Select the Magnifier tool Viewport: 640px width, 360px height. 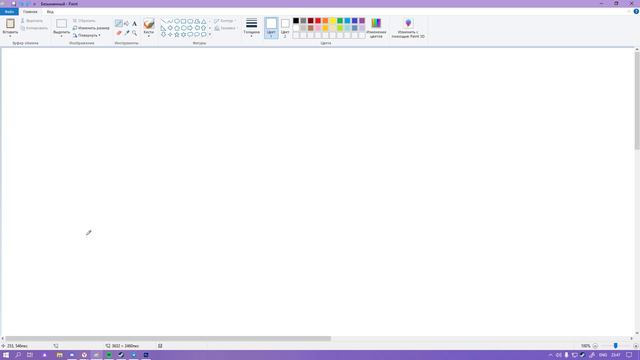tap(134, 33)
